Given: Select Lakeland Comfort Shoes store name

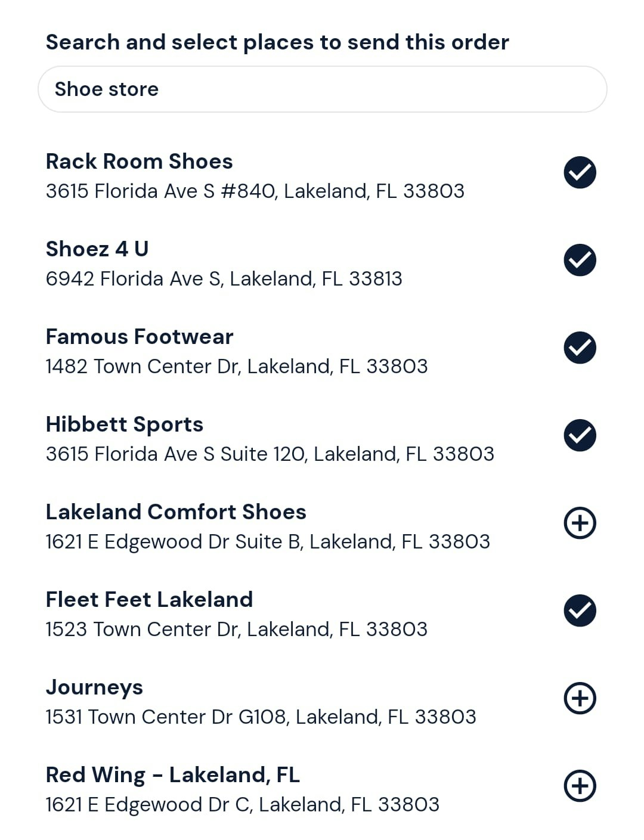Looking at the screenshot, I should pos(176,512).
